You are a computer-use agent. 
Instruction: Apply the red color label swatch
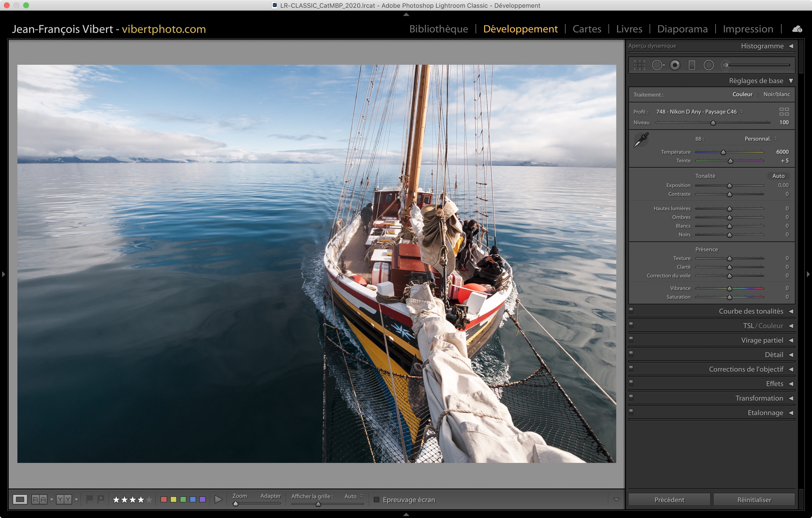point(164,499)
